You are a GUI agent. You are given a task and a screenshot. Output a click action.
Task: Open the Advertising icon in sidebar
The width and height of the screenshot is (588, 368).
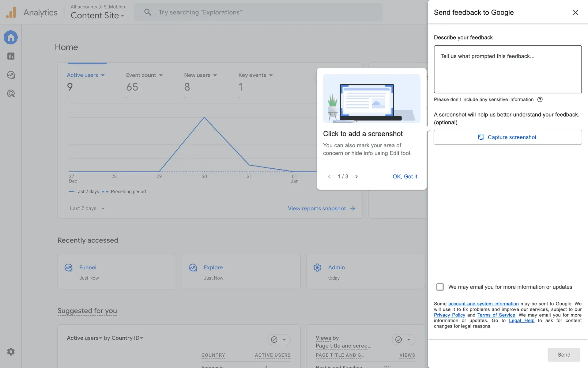pyautogui.click(x=11, y=94)
